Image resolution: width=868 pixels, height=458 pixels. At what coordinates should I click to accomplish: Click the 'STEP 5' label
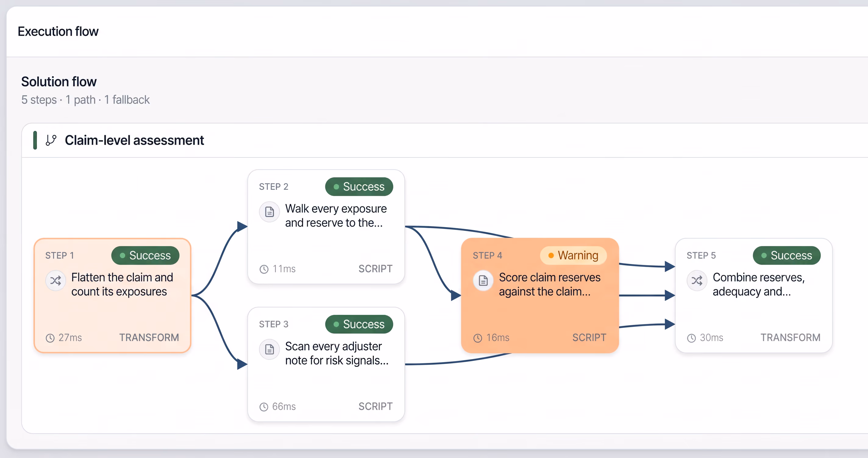tap(701, 255)
